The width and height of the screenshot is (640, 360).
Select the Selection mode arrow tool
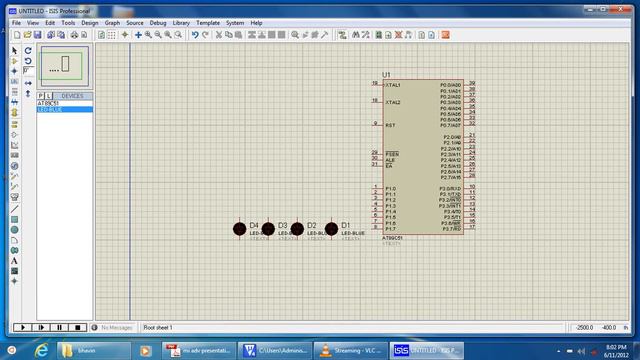pos(14,51)
